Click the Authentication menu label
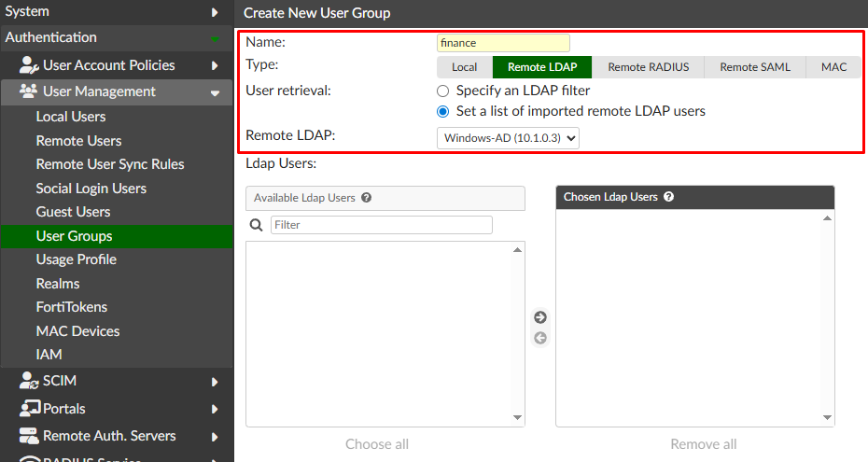 coord(51,37)
